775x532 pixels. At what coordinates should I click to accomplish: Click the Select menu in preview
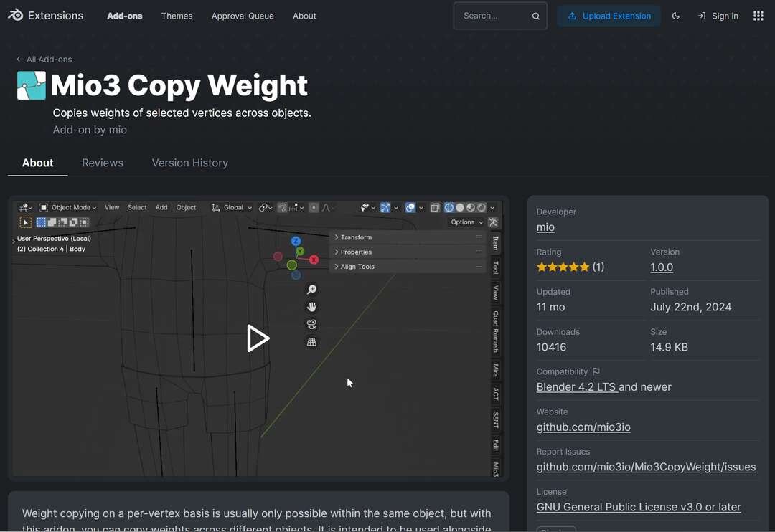[137, 207]
